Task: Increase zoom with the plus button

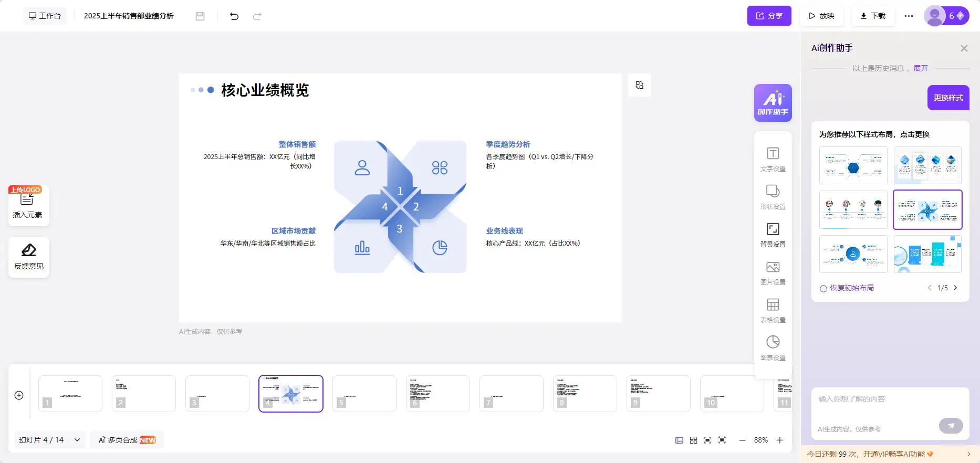Action: [780, 440]
